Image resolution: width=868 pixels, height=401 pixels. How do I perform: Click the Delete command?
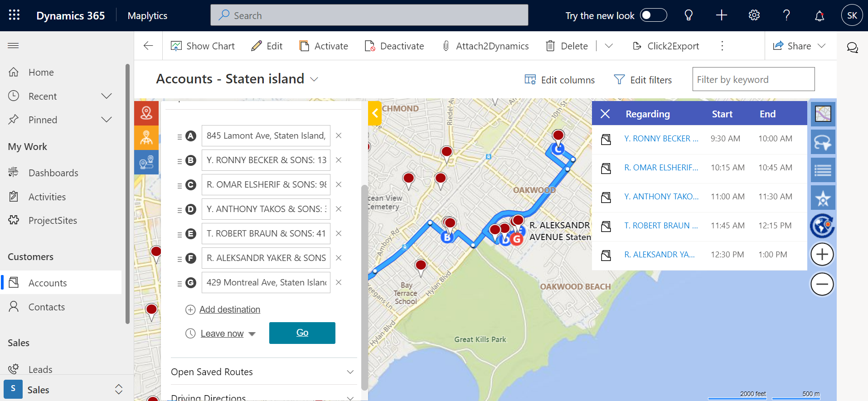pos(567,46)
